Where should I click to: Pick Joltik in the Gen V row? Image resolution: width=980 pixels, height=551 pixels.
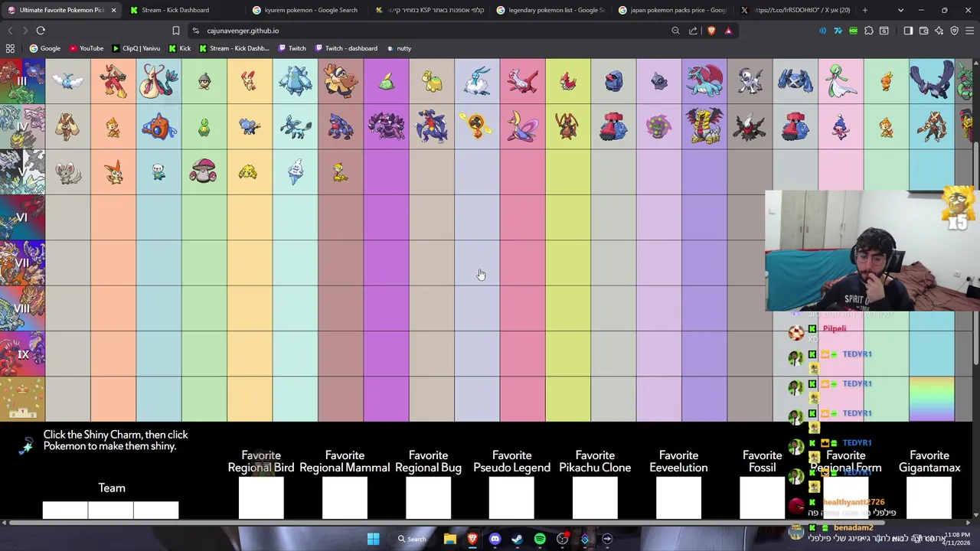tap(247, 172)
